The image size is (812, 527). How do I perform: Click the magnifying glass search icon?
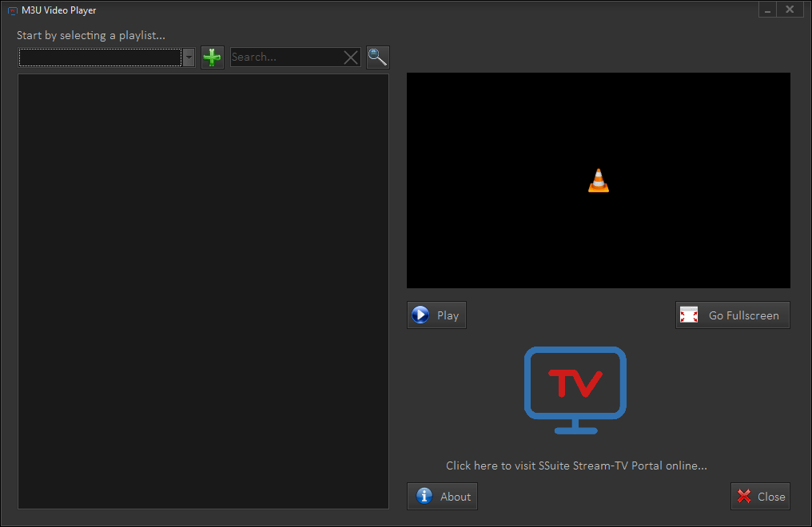coord(377,57)
